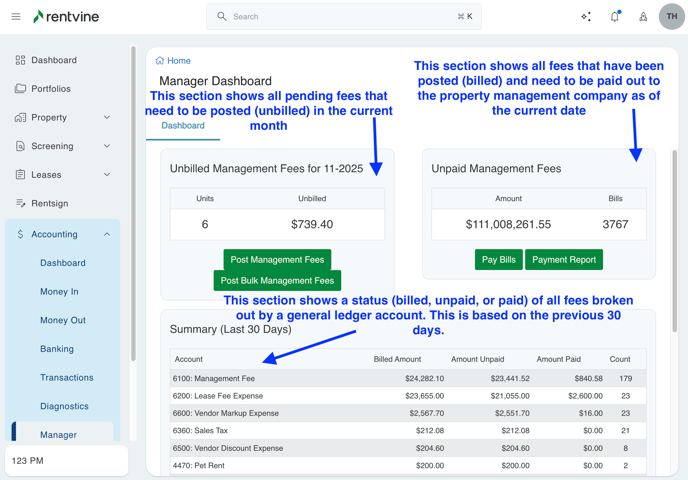Open Money In under Accounting

[59, 292]
